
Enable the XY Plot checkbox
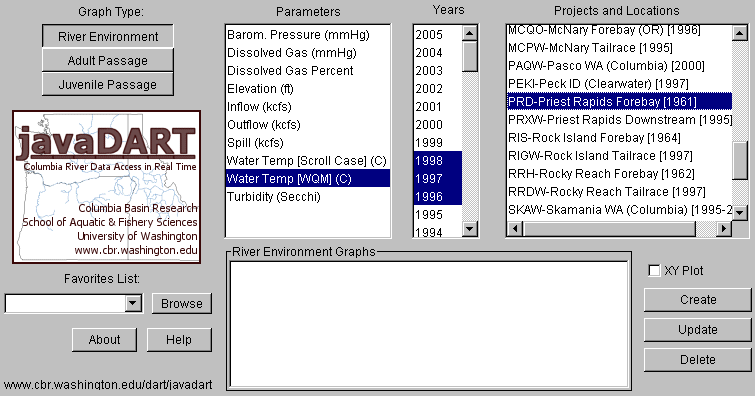coord(654,271)
